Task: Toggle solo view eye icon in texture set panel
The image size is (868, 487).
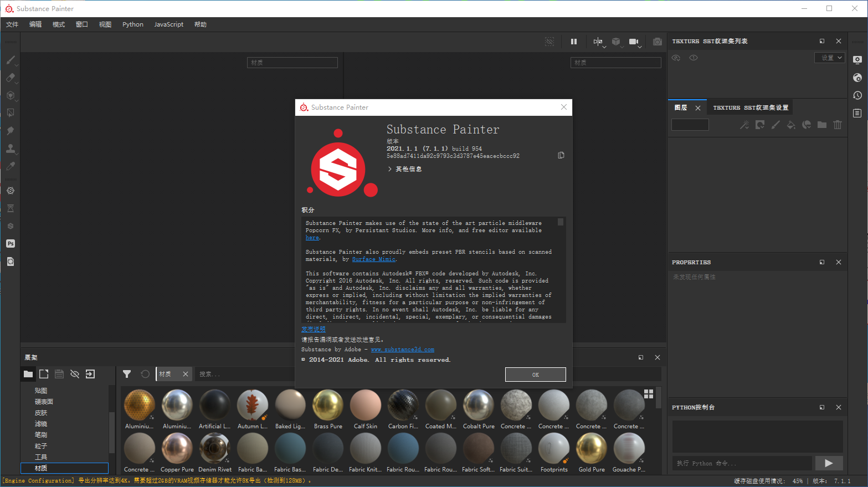Action: coord(693,58)
